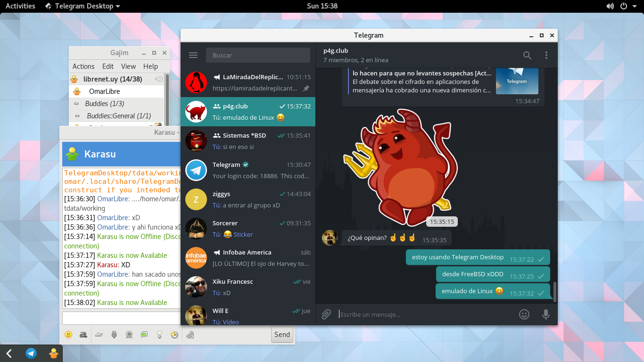The height and width of the screenshot is (362, 644).
Task: Start a voice chat in Gajim
Action: click(114, 335)
